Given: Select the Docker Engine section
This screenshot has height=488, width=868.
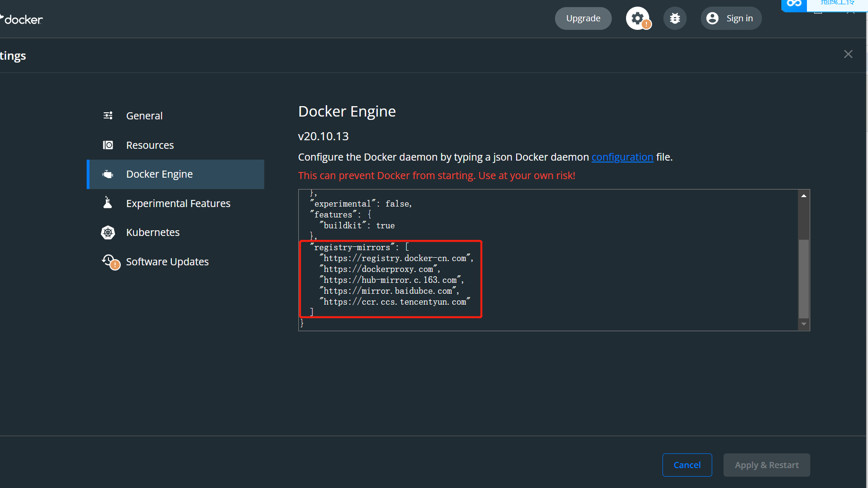Looking at the screenshot, I should 175,174.
